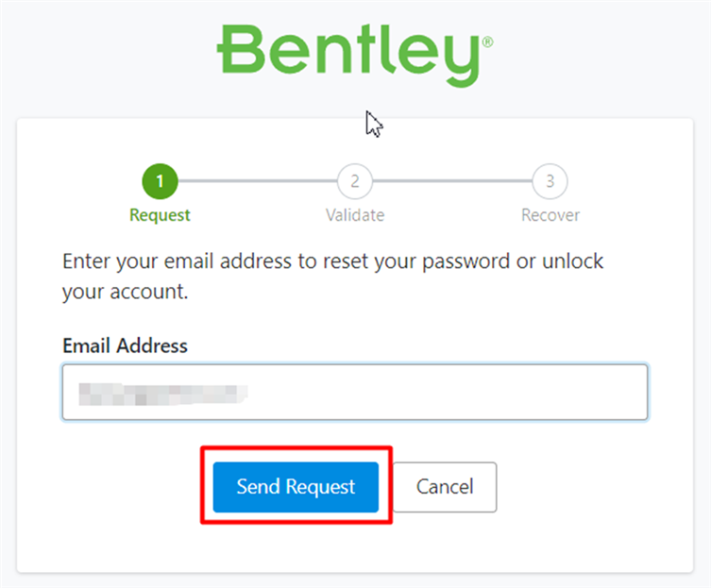Click the progress line between steps 1 and 2

pos(257,181)
